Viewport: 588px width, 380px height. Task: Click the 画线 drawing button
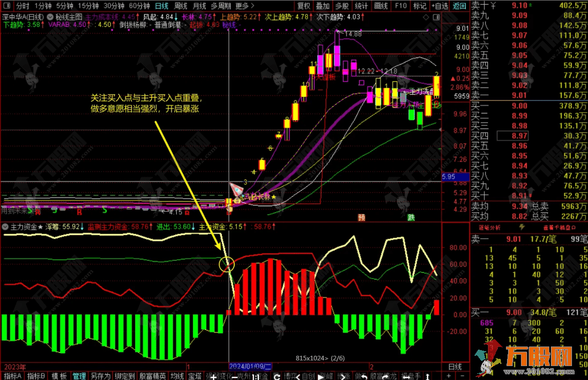(x=381, y=6)
